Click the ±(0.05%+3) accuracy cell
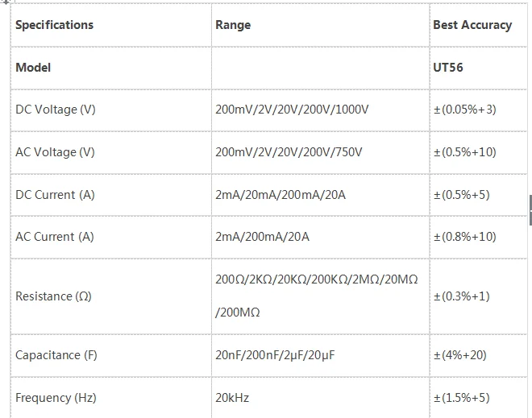 479,110
